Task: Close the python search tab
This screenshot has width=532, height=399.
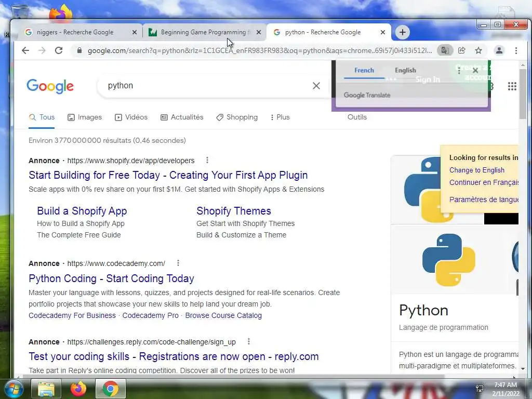Action: [x=383, y=32]
